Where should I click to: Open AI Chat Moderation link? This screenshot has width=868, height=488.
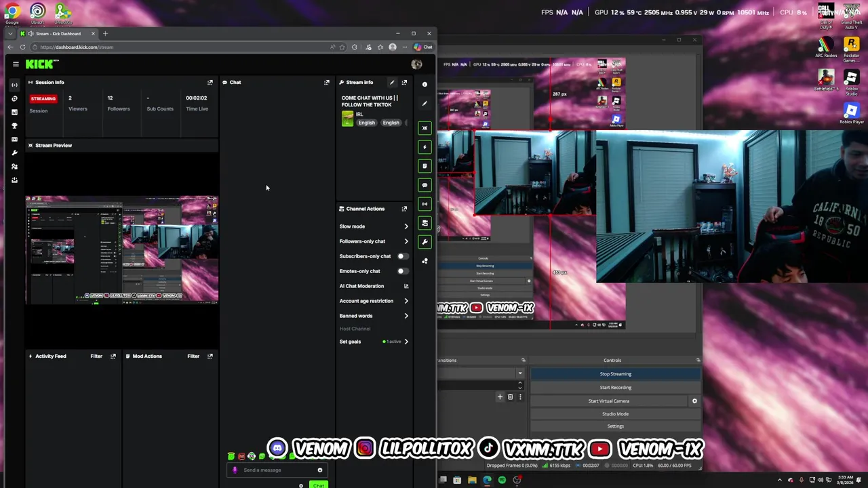tap(374, 286)
